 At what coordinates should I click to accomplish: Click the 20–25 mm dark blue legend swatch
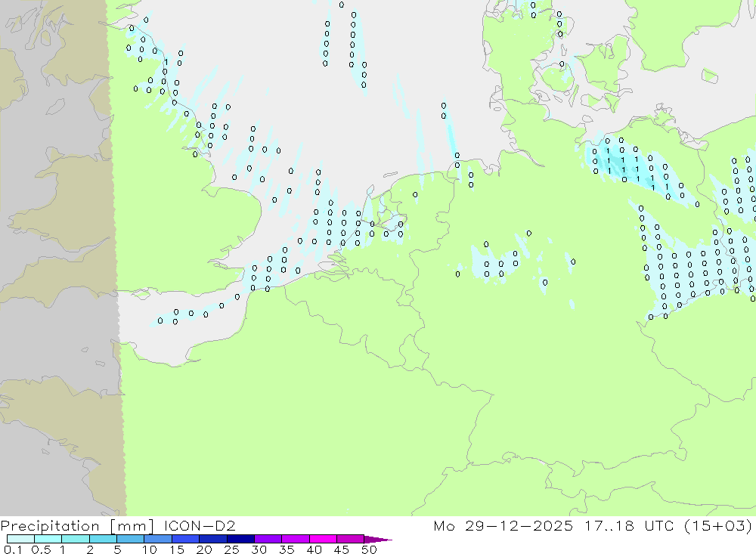213,539
